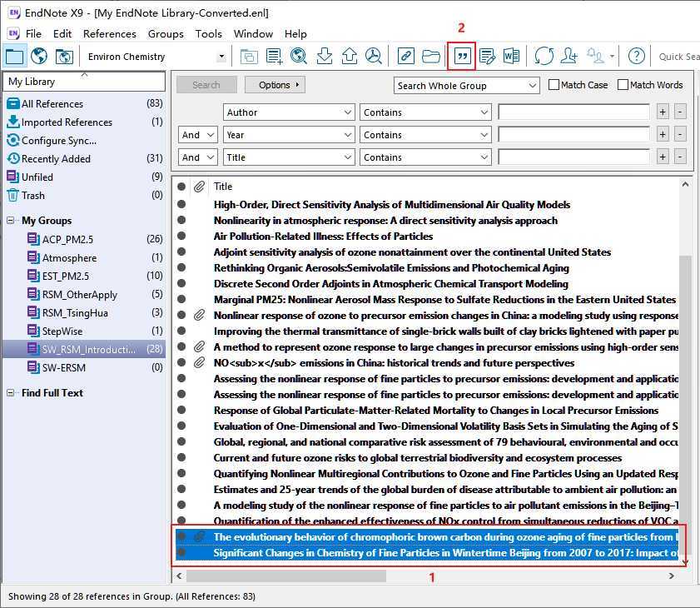Toggle read dot for Discrete Second Order Adjoints

[x=181, y=283]
